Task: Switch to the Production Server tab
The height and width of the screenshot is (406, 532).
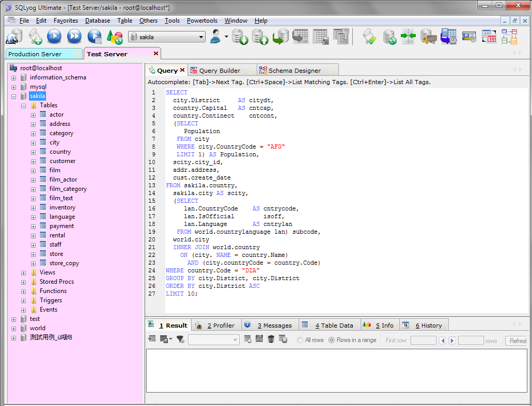Action: (35, 54)
